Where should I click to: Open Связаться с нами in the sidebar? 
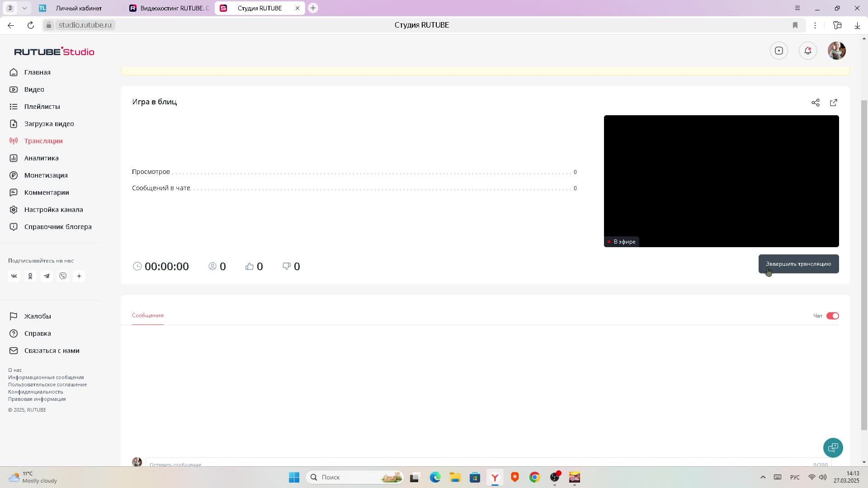44,351
